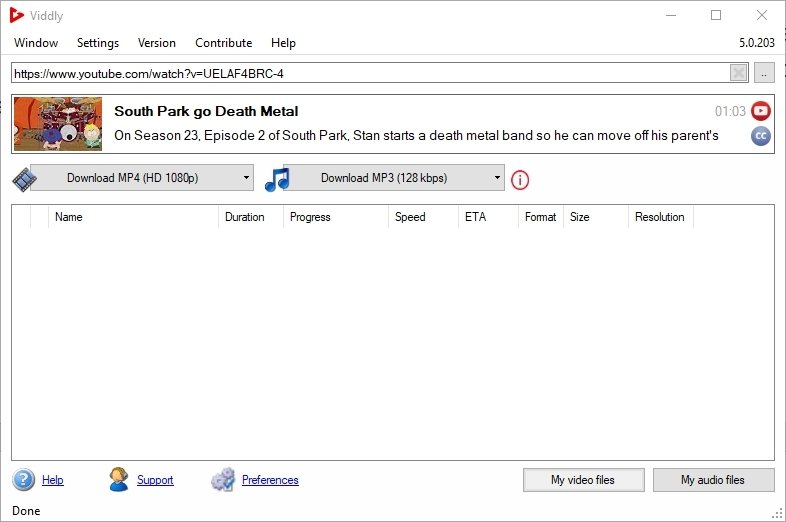
Task: Click the South Park video thumbnail
Action: pos(58,124)
